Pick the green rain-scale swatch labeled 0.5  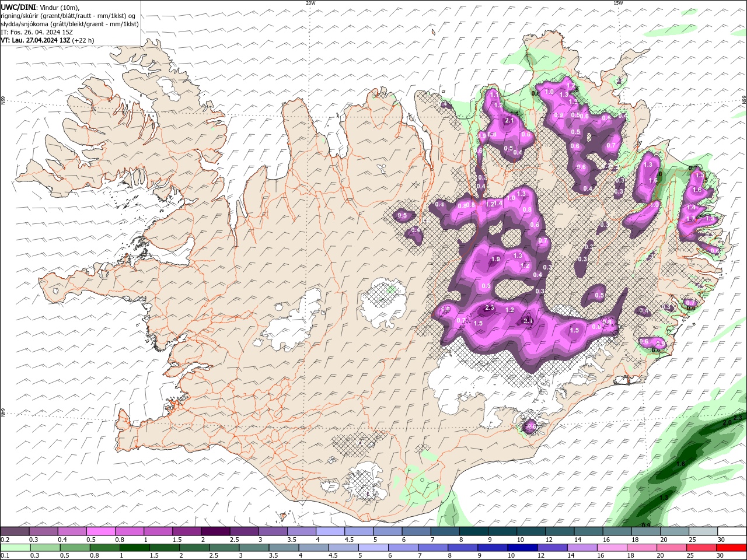point(75,548)
